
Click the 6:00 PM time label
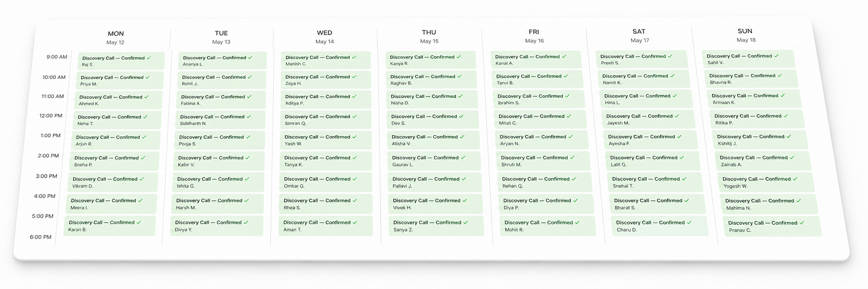[41, 237]
